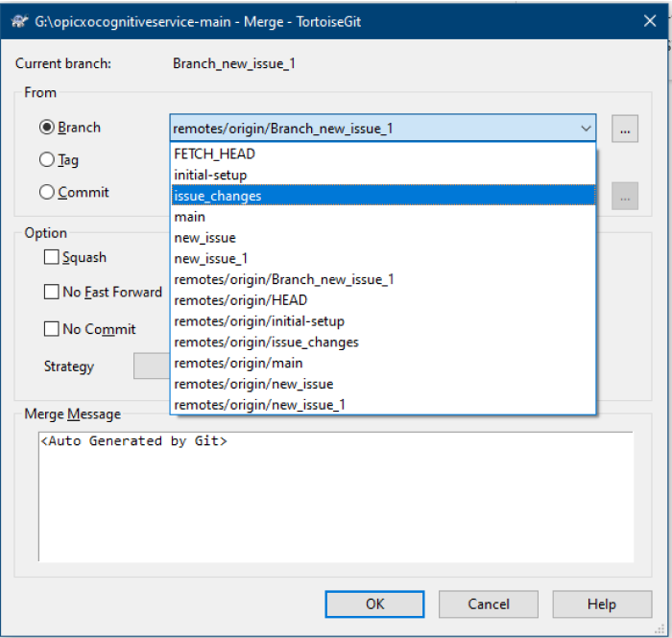Tick the No Fast Forward checkbox
The image size is (672, 638).
[52, 292]
